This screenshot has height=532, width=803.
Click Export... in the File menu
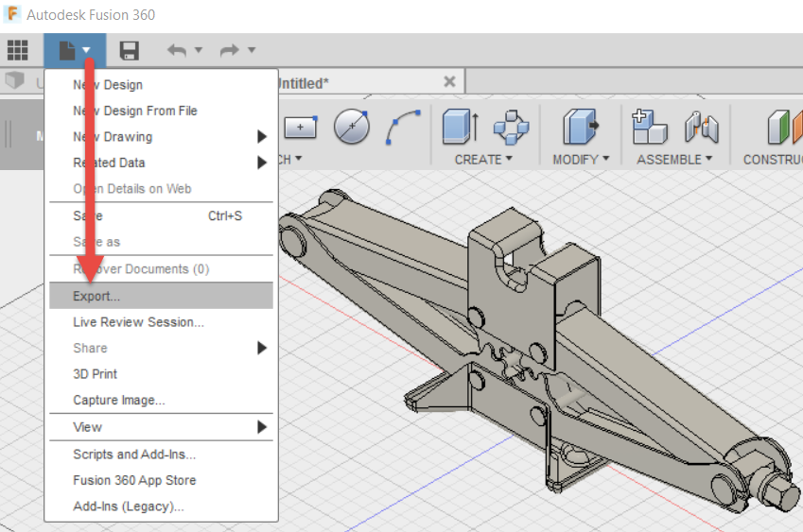(161, 296)
